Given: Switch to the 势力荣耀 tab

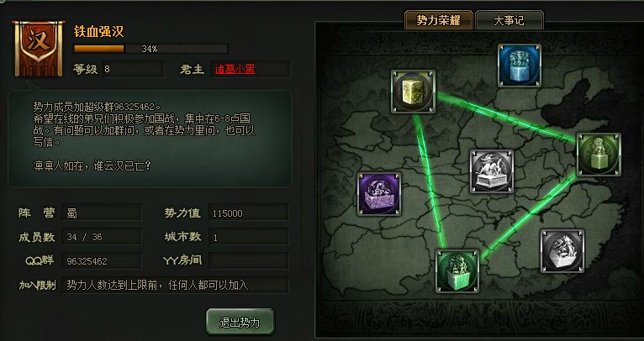Looking at the screenshot, I should coord(438,20).
